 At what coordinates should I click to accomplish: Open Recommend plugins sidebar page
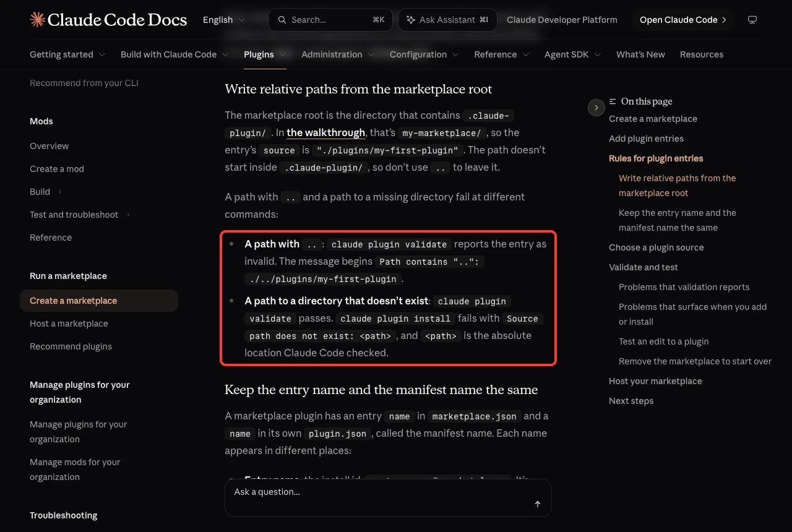coord(71,346)
